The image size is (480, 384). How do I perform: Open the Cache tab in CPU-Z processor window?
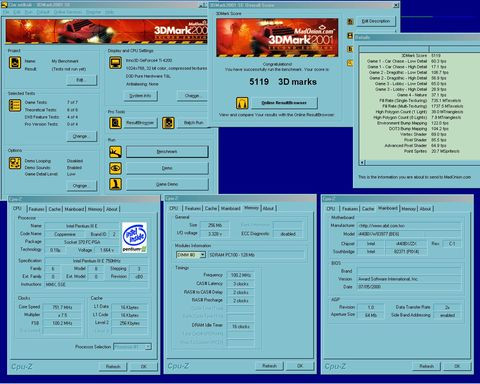coord(55,209)
